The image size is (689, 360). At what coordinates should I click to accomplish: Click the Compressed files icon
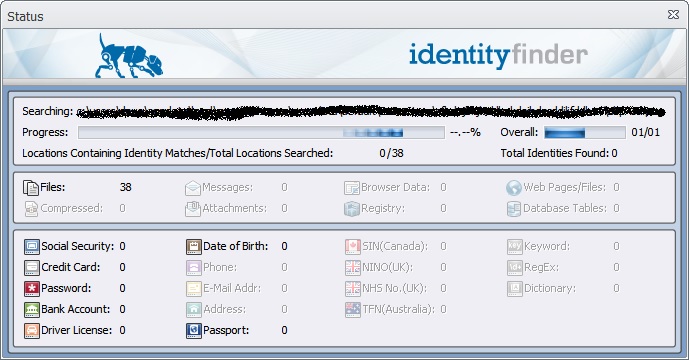pyautogui.click(x=31, y=209)
